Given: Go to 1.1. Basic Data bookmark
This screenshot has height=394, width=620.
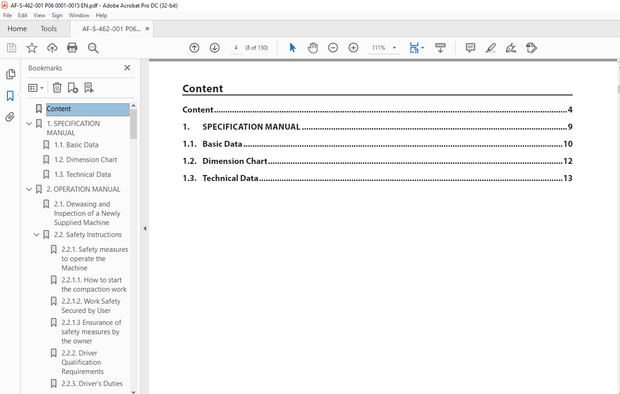Looking at the screenshot, I should click(x=76, y=145).
